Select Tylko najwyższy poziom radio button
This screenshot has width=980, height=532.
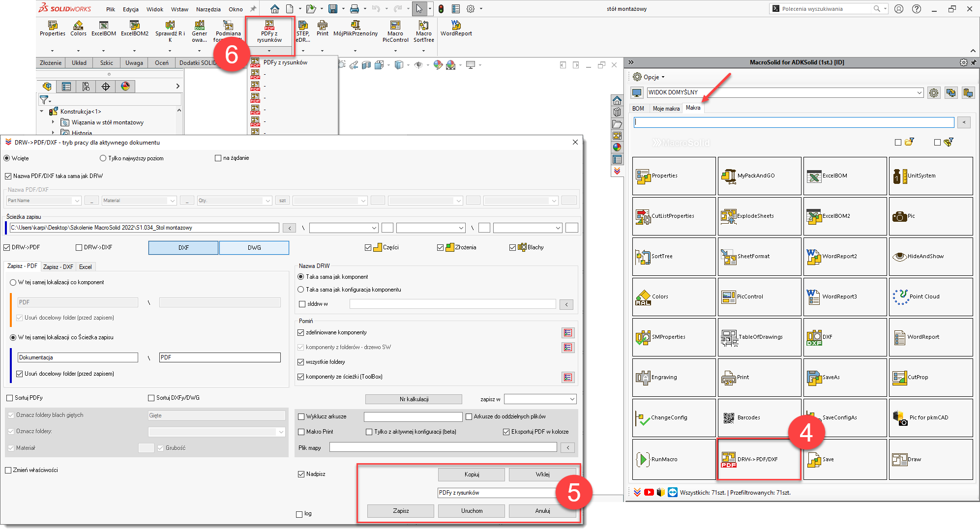(103, 158)
